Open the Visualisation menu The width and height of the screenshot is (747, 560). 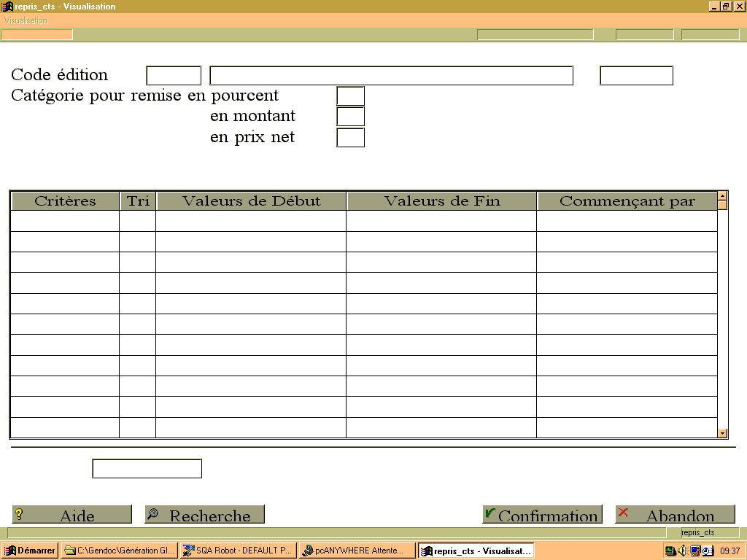tap(26, 20)
